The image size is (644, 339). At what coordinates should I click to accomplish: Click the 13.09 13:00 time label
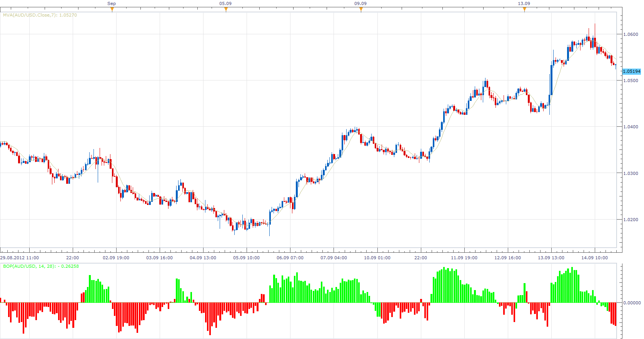(x=551, y=258)
